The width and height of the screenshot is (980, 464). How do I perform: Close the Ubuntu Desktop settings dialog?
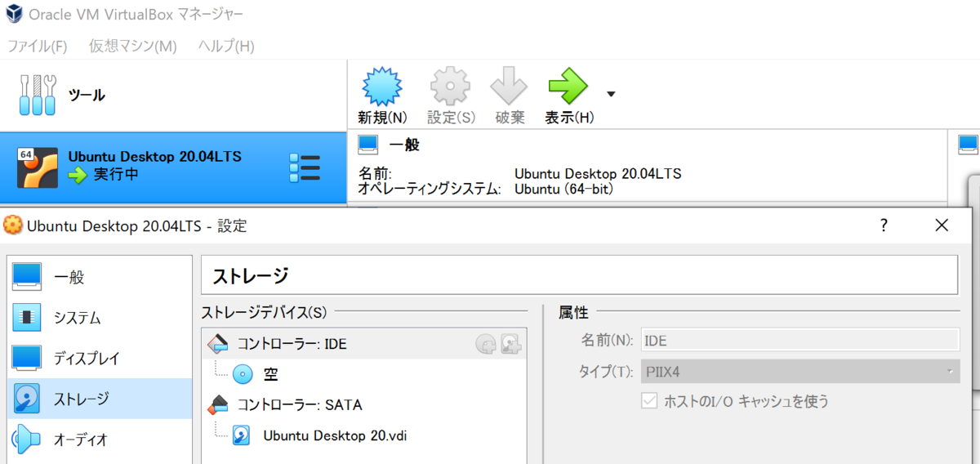[x=942, y=225]
